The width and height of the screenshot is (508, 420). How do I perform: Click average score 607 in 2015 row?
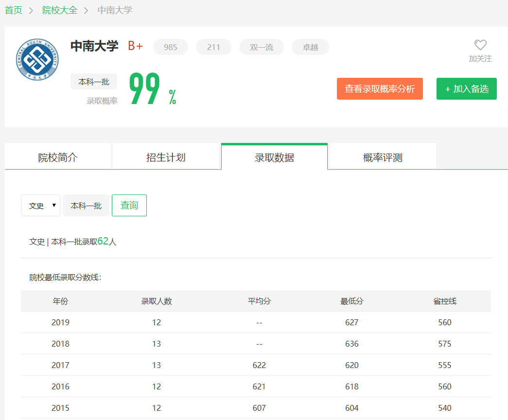[259, 408]
